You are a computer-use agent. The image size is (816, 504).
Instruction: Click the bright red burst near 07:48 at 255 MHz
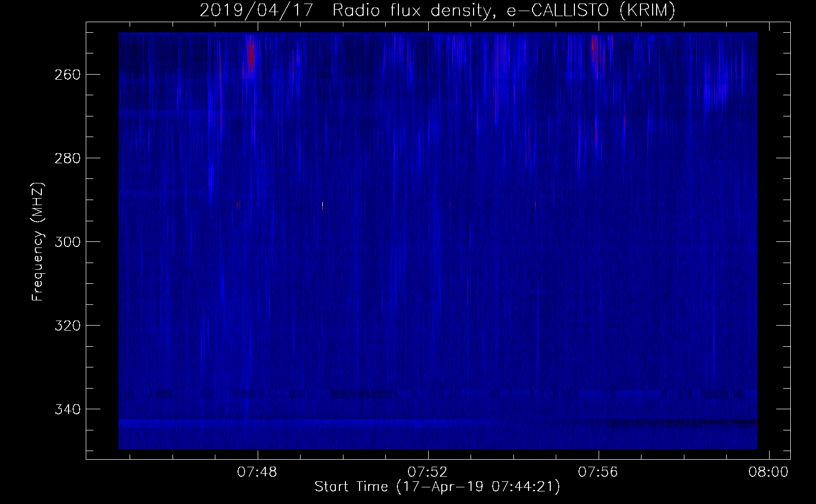tap(251, 55)
